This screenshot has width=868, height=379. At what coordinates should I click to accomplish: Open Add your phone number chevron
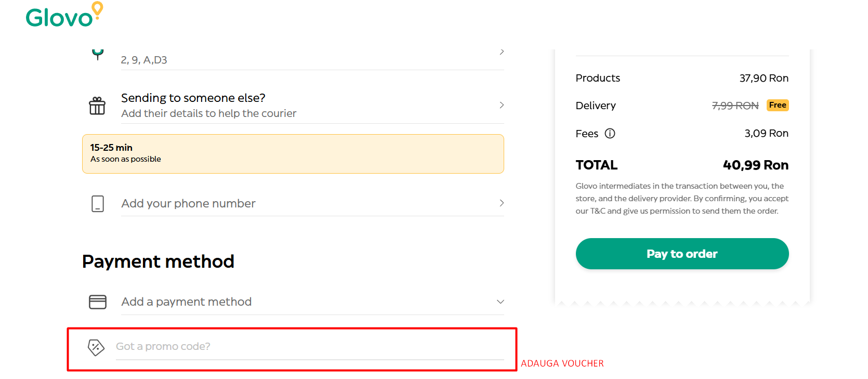(x=502, y=203)
